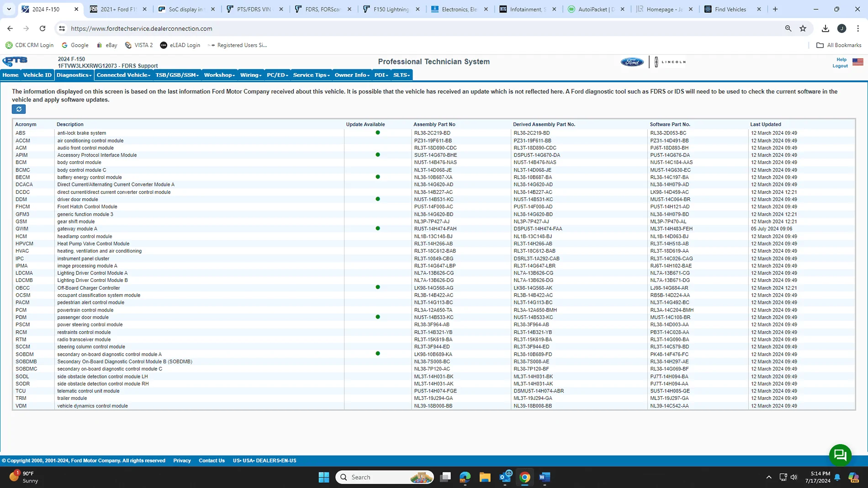868x488 pixels.
Task: Click green update dot for GWM row
Action: tap(377, 228)
